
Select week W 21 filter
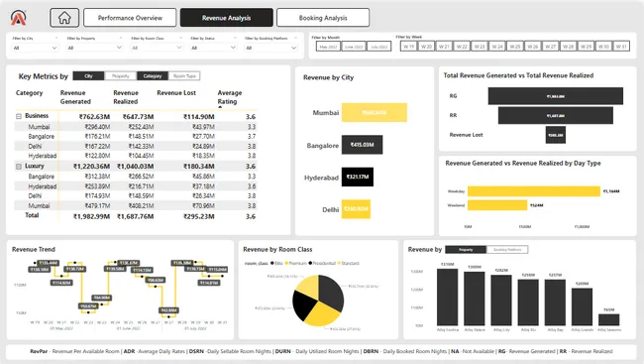click(444, 47)
